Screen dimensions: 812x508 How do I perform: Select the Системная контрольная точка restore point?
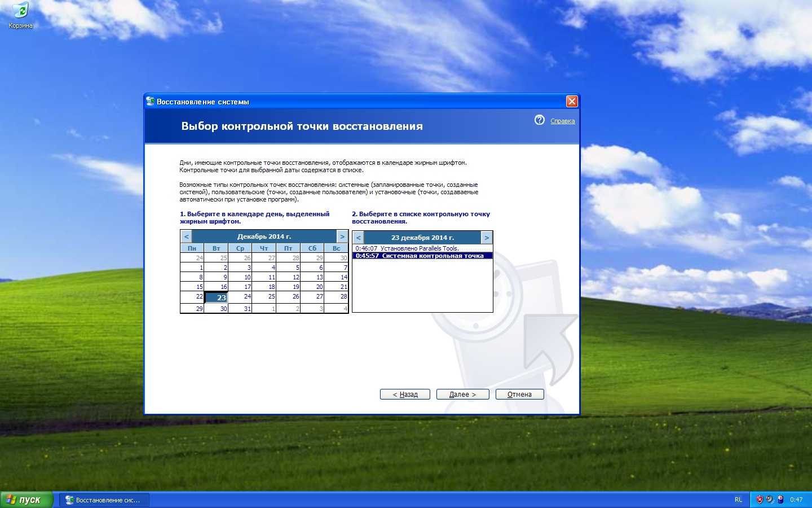(x=422, y=256)
